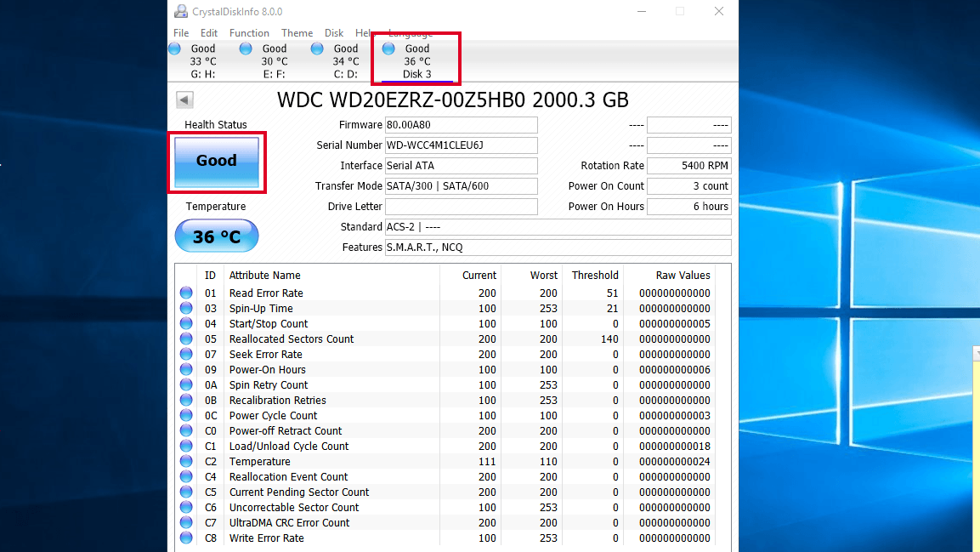This screenshot has width=980, height=552.
Task: Click status orb of Load/Unload Cycle Count row
Action: coord(186,446)
